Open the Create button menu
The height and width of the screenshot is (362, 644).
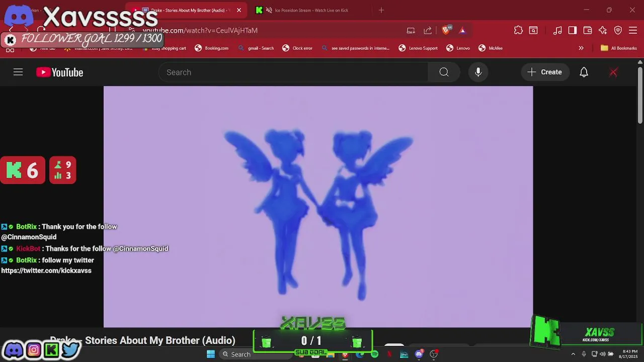pos(545,72)
